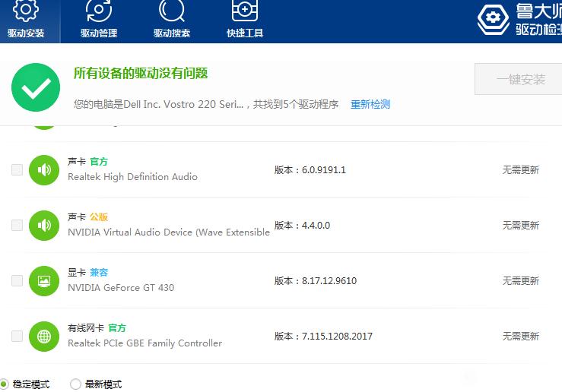Click the 所有设备的驱动没有问题 heading
The width and height of the screenshot is (562, 392).
pos(141,74)
